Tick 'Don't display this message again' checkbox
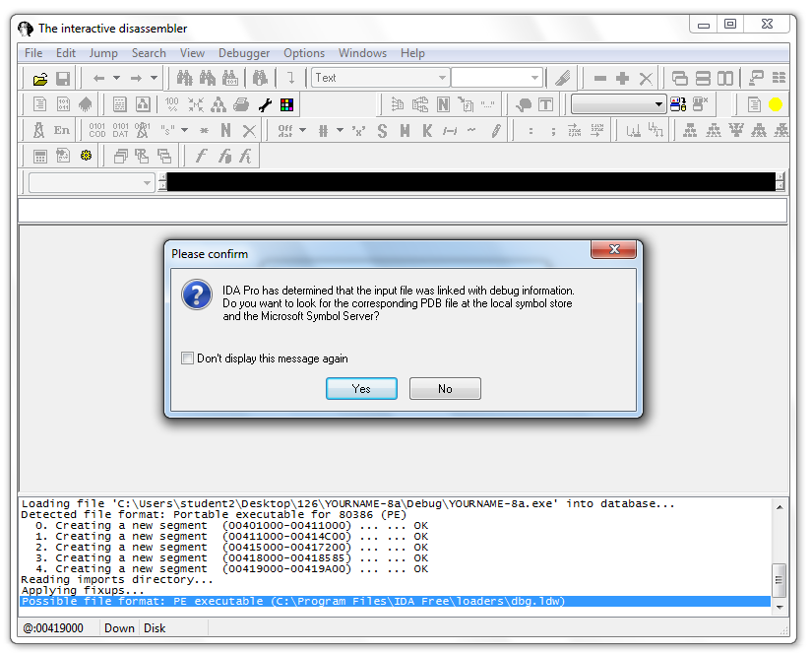 click(187, 359)
